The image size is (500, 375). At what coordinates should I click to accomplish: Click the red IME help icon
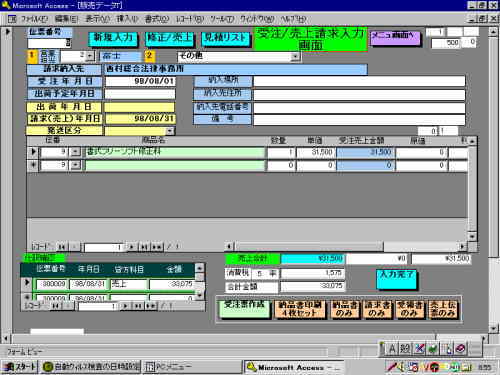click(461, 349)
